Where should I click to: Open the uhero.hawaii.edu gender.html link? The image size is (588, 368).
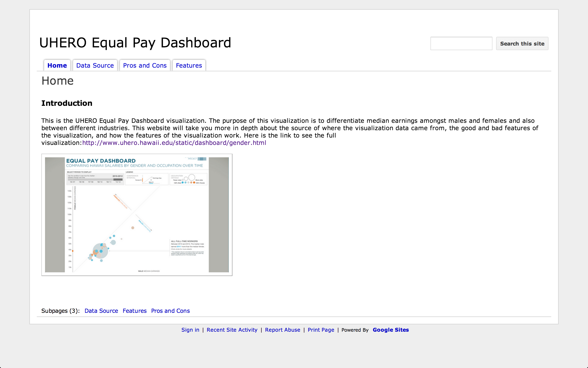tap(174, 143)
